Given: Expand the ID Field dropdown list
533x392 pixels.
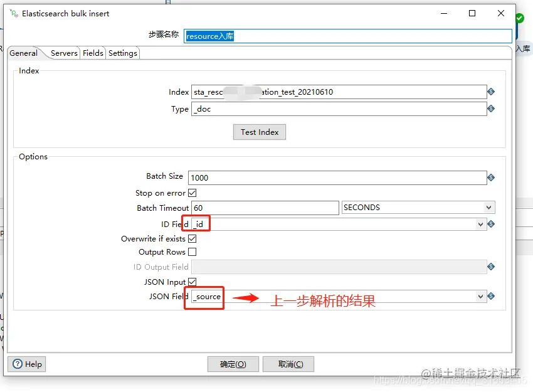Looking at the screenshot, I should tap(480, 225).
